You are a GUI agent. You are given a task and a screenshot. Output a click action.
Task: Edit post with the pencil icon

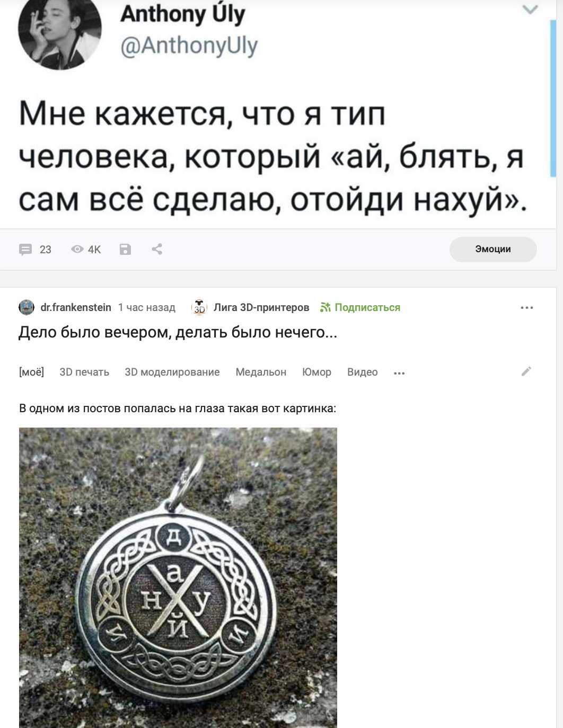click(x=526, y=371)
